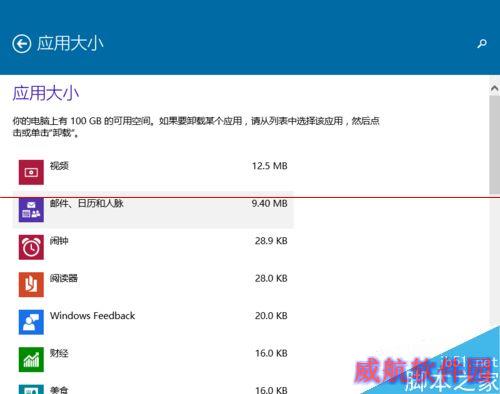Select the 美食 app icon
The height and width of the screenshot is (394, 500).
coord(31,389)
